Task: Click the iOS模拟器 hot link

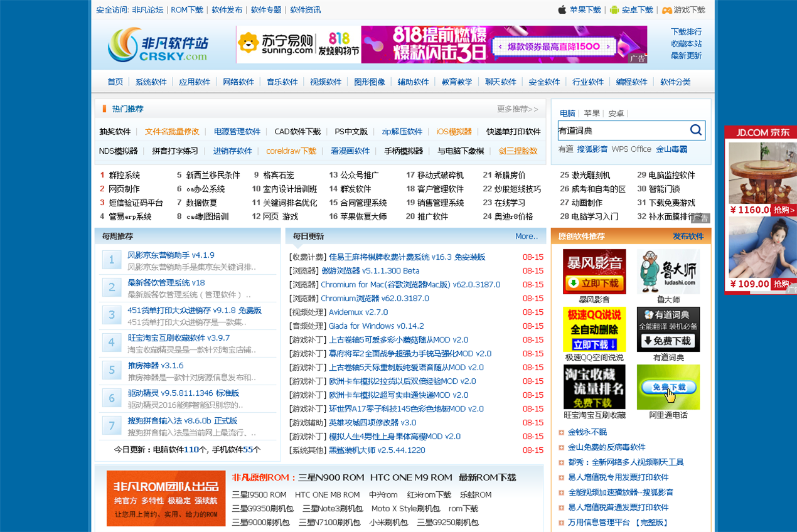Action: (x=454, y=131)
